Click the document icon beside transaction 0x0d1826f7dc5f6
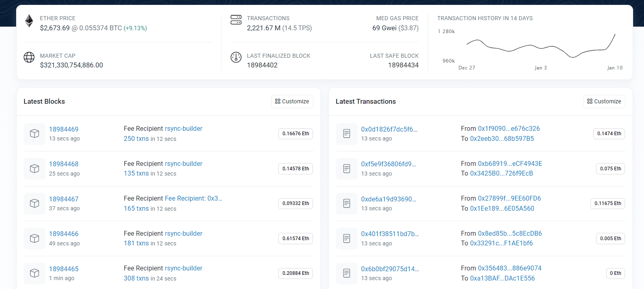The width and height of the screenshot is (644, 289). click(346, 134)
